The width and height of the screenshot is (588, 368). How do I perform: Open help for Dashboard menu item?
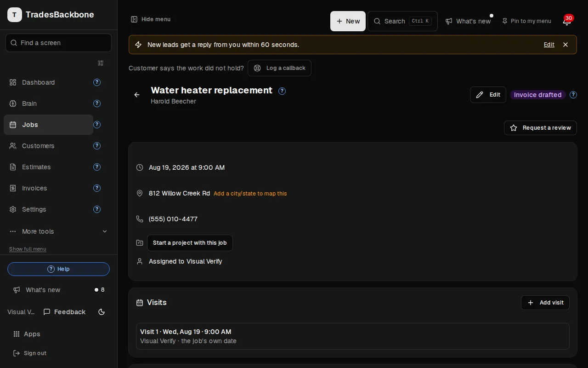coord(97,82)
